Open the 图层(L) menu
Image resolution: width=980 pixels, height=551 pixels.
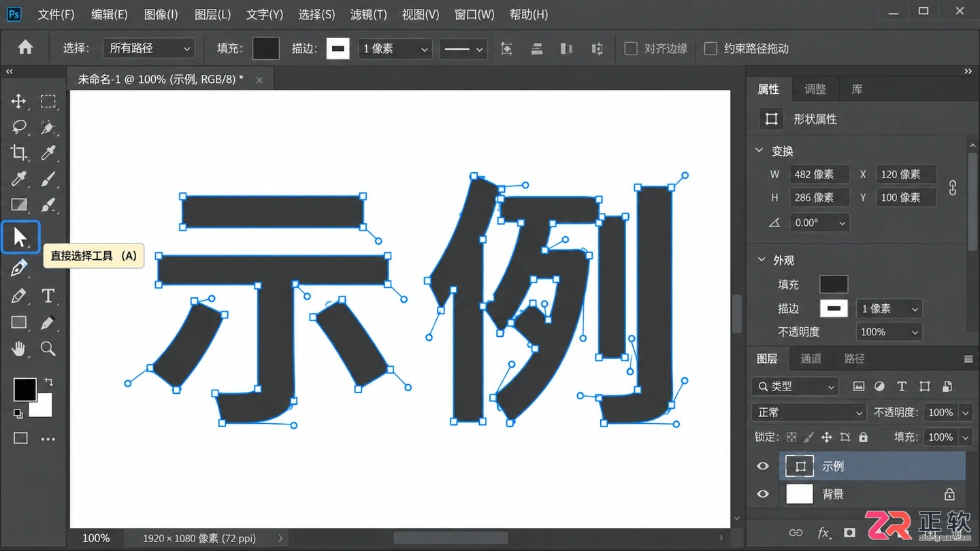[x=212, y=14]
